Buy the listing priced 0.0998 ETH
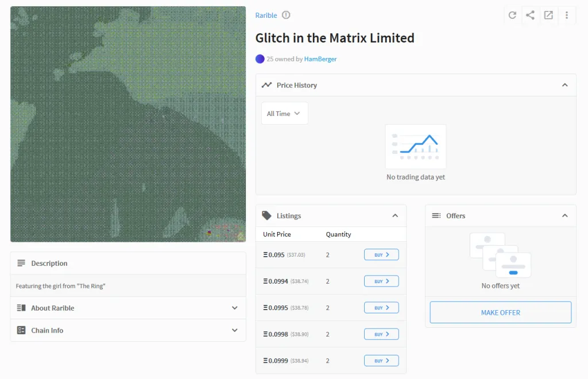 pos(381,334)
